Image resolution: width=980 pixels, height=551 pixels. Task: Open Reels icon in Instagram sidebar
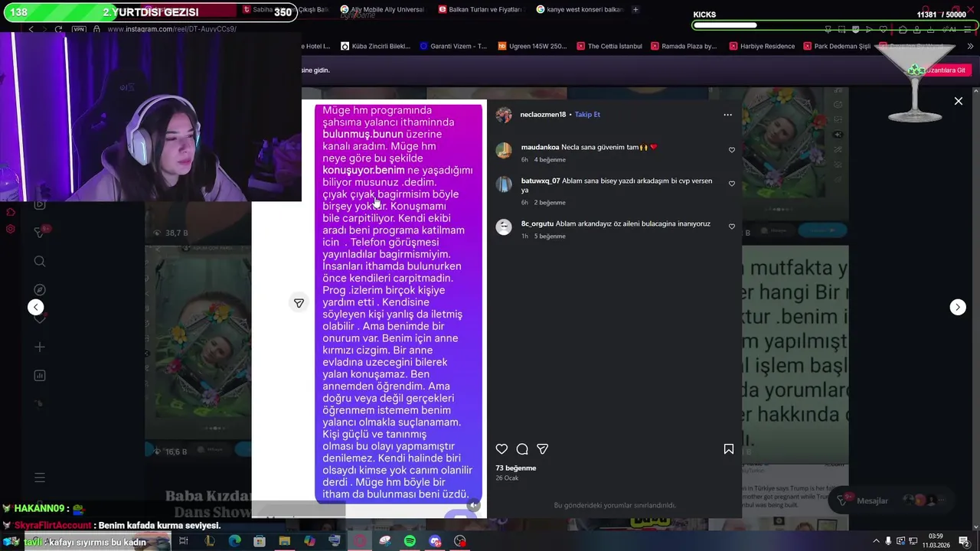(40, 204)
